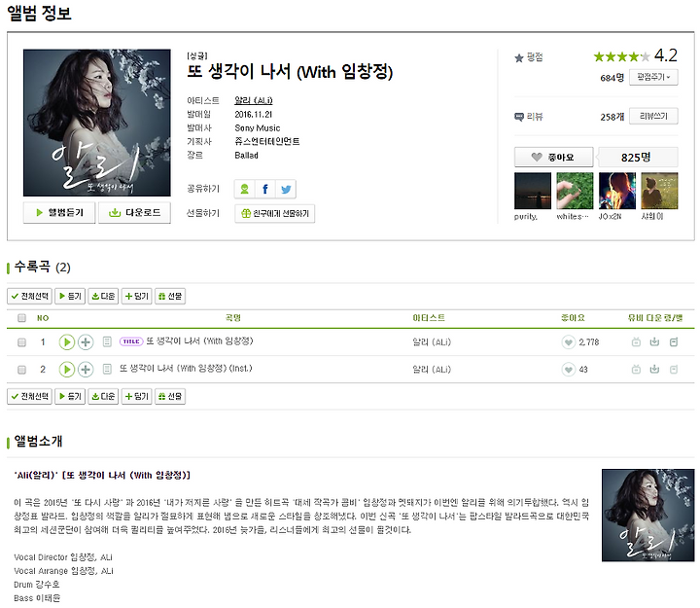This screenshot has height=608, width=700.
Task: Open purity user's profile thumbnail
Action: tap(533, 191)
